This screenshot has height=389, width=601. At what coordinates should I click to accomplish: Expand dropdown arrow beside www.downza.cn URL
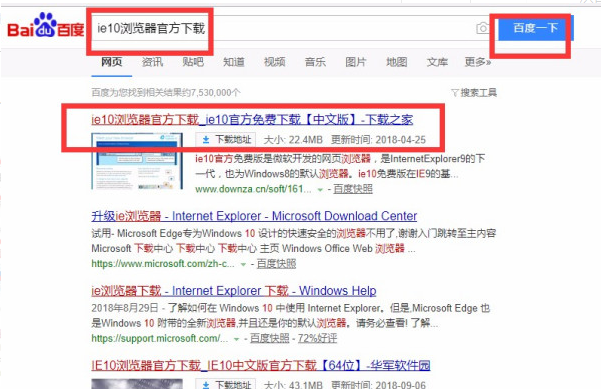coord(320,189)
